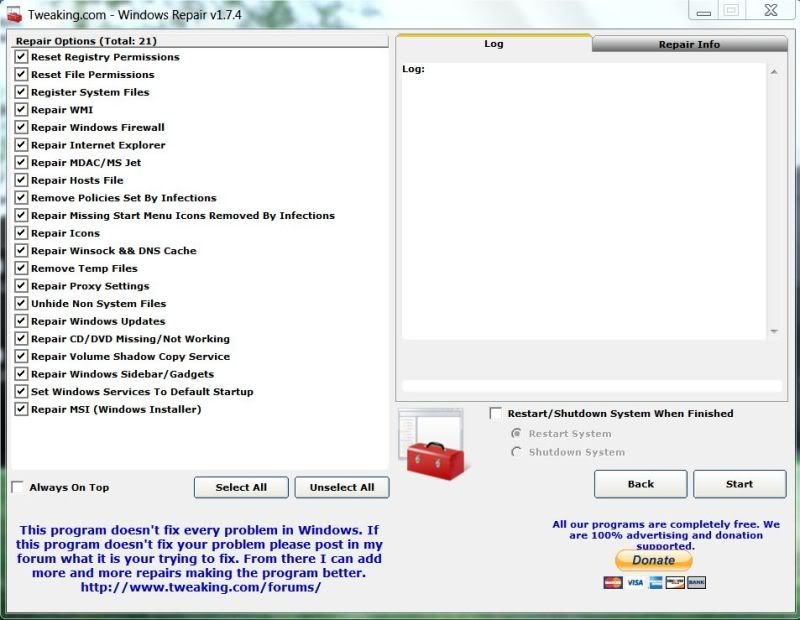Open the tweaking.com forums link
Viewport: 800px width, 620px height.
click(201, 587)
